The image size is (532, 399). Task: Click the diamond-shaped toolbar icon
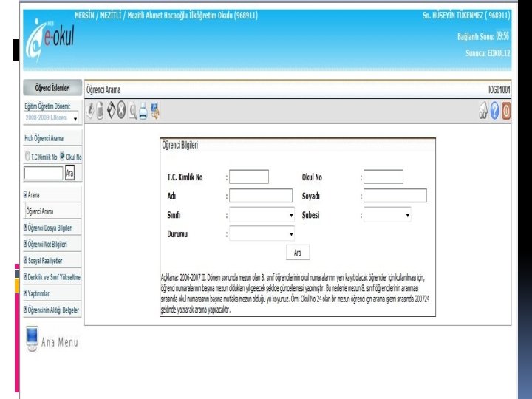112,110
